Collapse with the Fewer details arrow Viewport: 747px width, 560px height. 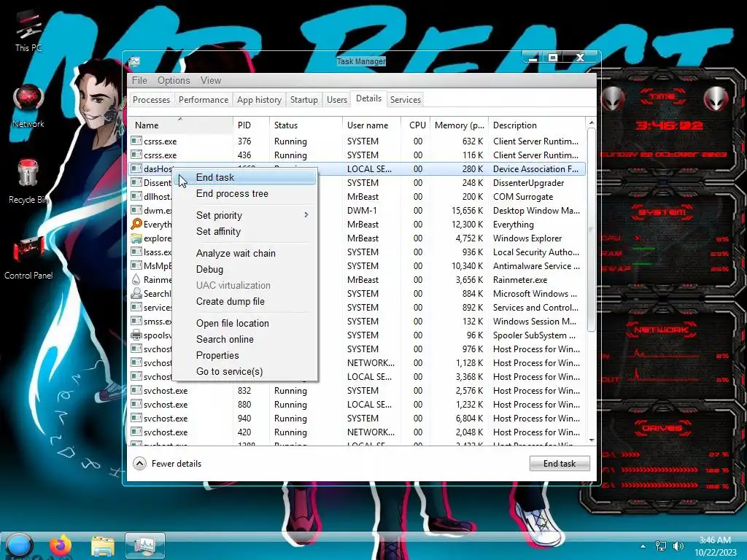(x=139, y=463)
